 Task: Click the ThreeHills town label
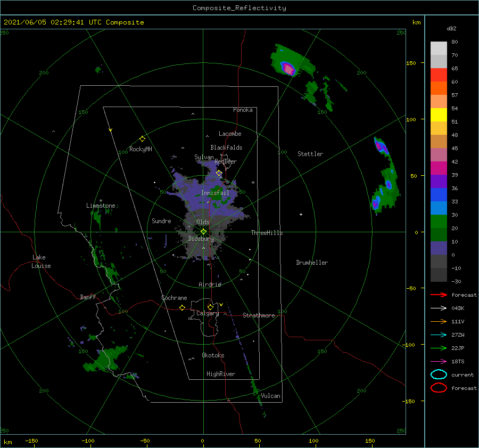pos(267,233)
